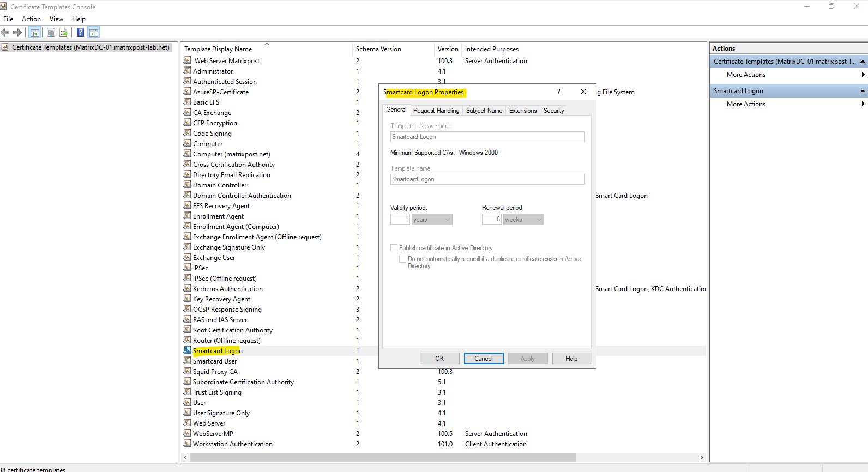Click the Squid Proxy CA template icon
Viewport: 868px width, 472px height.
point(188,371)
